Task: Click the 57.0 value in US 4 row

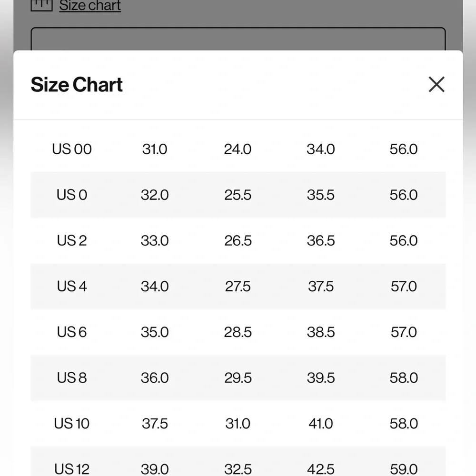Action: point(403,286)
